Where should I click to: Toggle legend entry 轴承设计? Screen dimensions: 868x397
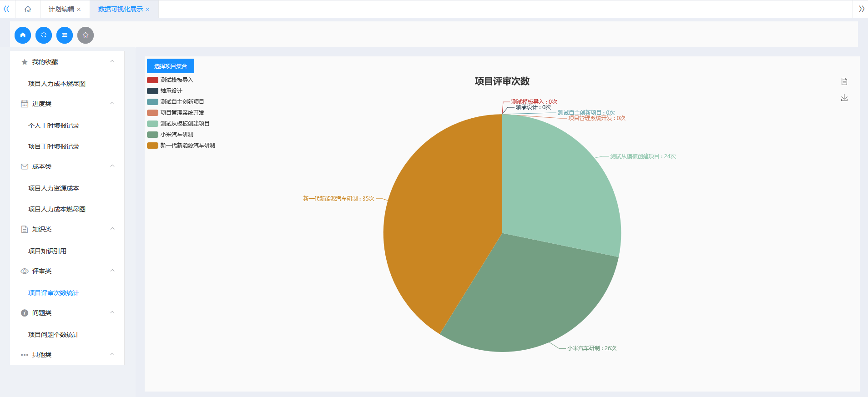(x=165, y=91)
